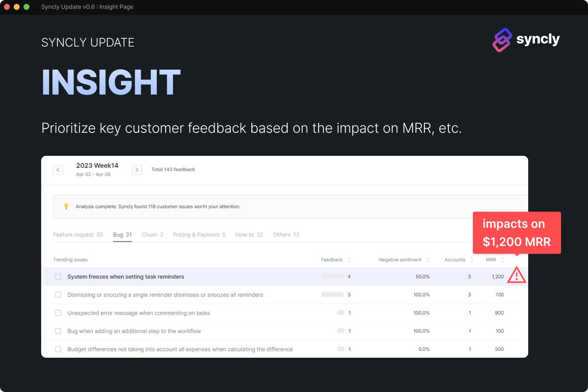Open 'Budget differences not taking into account' issue

[x=180, y=349]
